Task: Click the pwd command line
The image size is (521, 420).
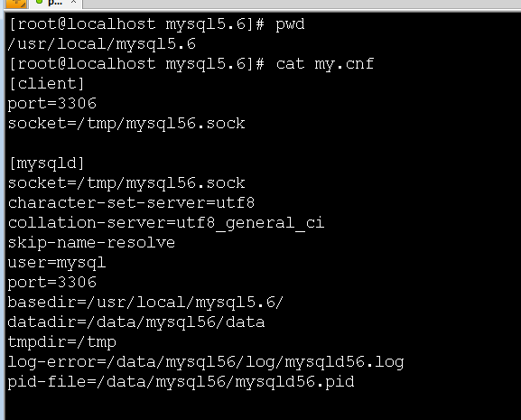Action: pyautogui.click(x=156, y=24)
